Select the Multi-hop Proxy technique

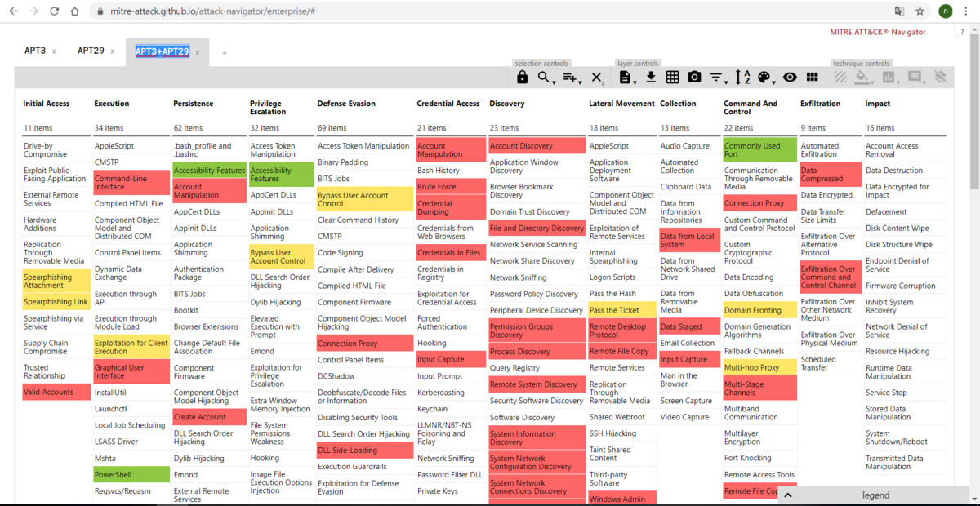click(x=759, y=367)
